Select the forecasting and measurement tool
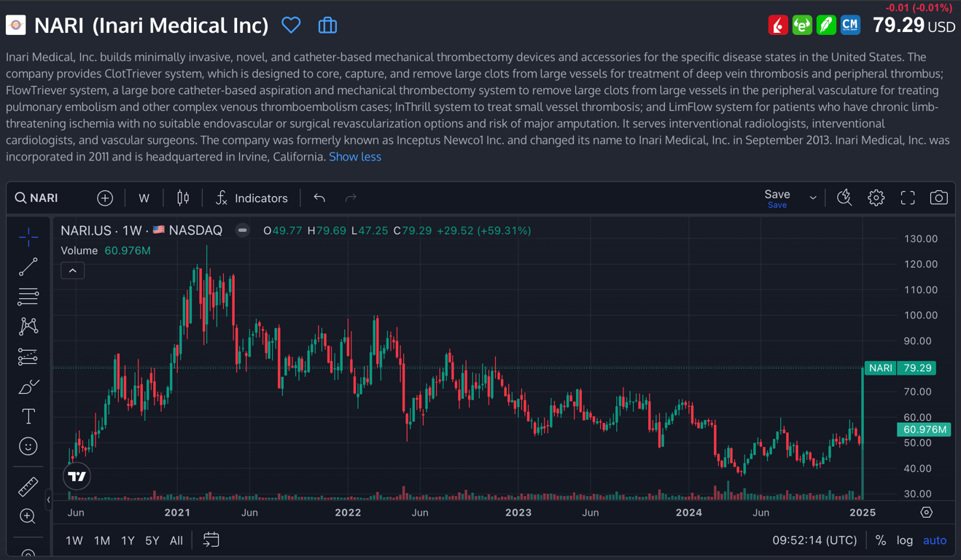This screenshot has height=560, width=961. click(x=28, y=357)
